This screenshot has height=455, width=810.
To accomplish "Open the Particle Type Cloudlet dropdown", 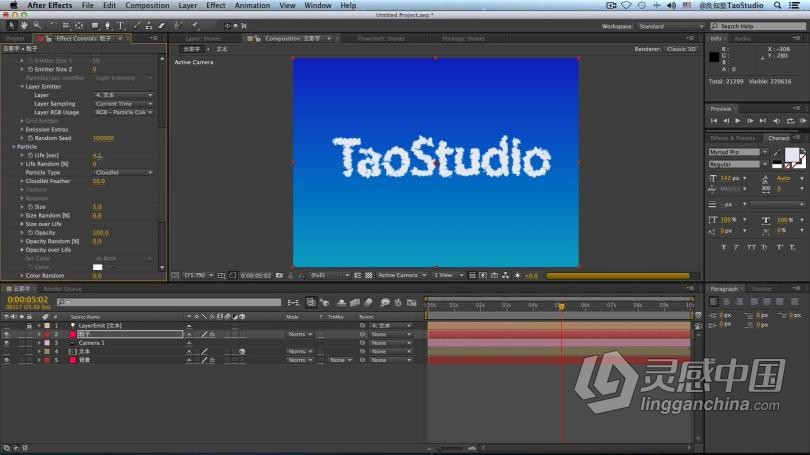I will coord(123,172).
